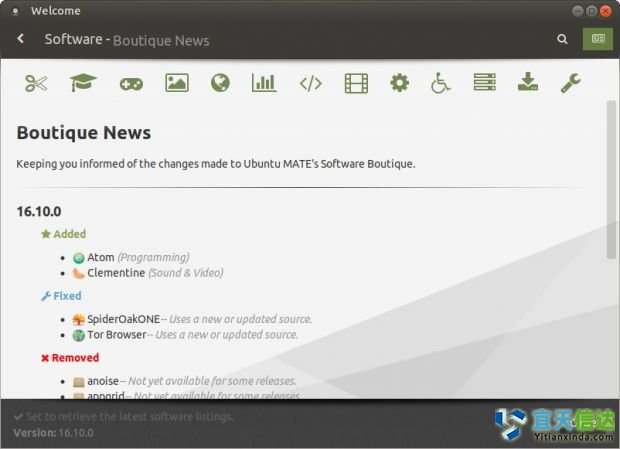Open the Sound & Video film icon
Image resolution: width=620 pixels, height=449 pixels.
click(x=356, y=84)
